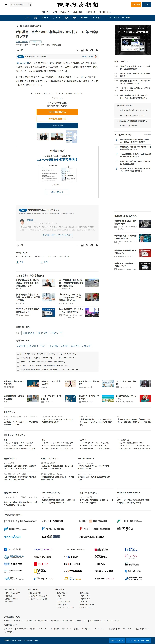Click the blue ログイン button in the header
The width and height of the screenshot is (155, 644).
147,4
